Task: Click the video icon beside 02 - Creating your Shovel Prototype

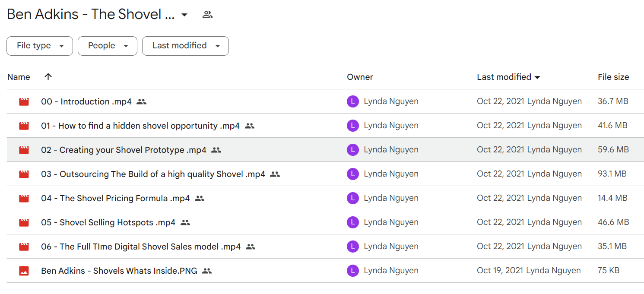Action: (24, 150)
